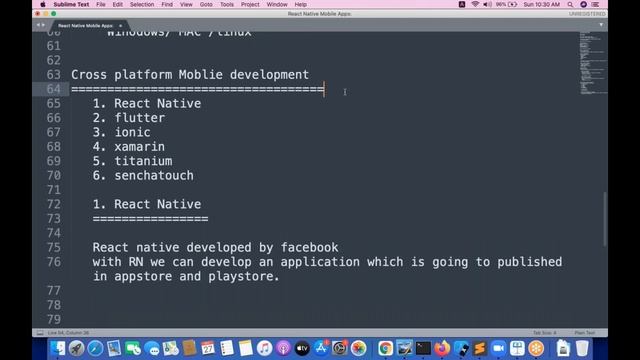Open Google Chrome from the dock
640x360 pixels.
385,348
